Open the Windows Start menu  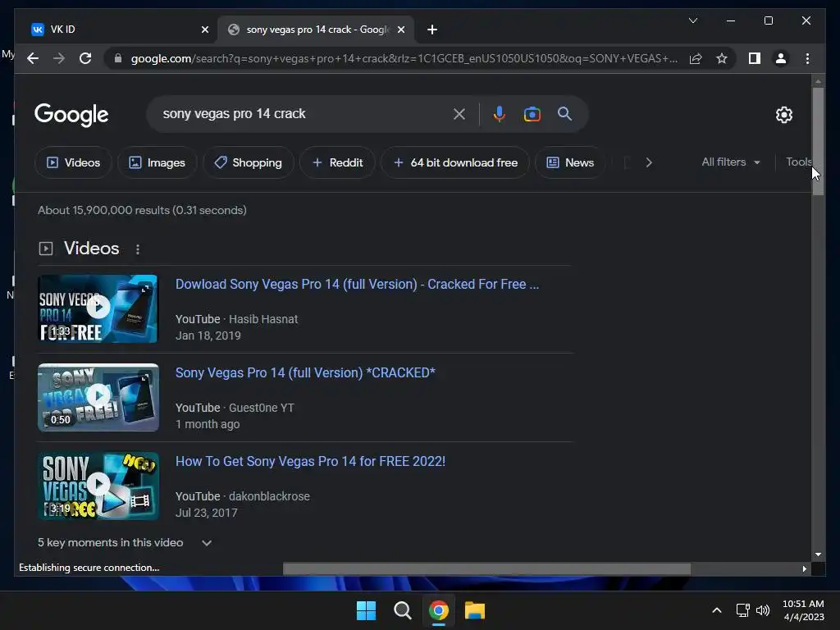(x=367, y=610)
